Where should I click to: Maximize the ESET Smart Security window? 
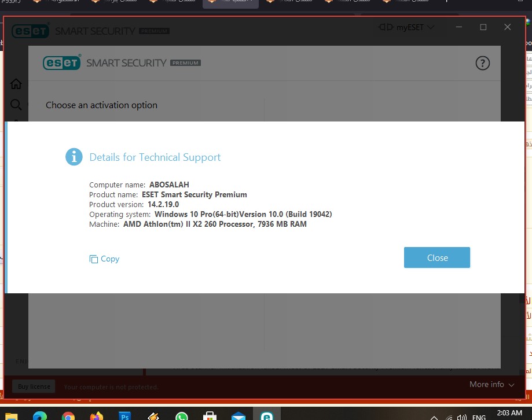click(x=483, y=27)
